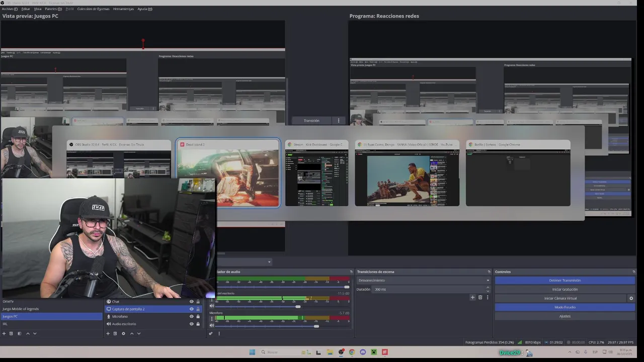The width and height of the screenshot is (644, 362).
Task: Open the Herramientas menu
Action: click(x=123, y=9)
